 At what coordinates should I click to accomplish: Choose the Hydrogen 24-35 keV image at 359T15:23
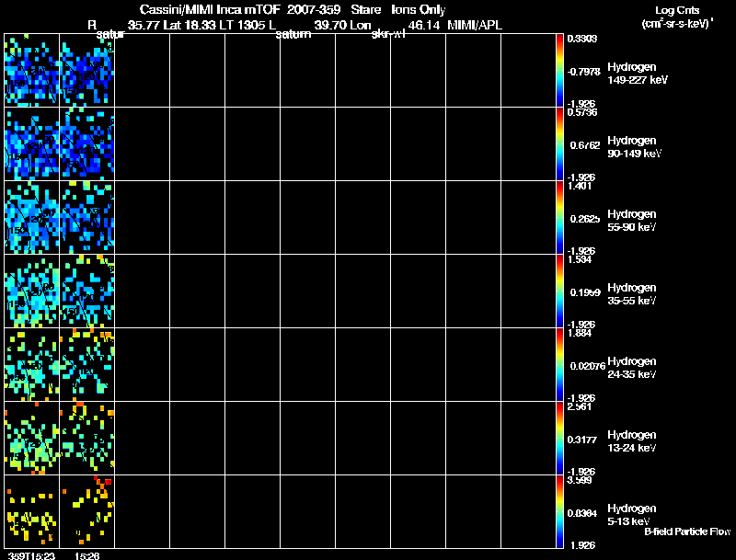(32, 365)
